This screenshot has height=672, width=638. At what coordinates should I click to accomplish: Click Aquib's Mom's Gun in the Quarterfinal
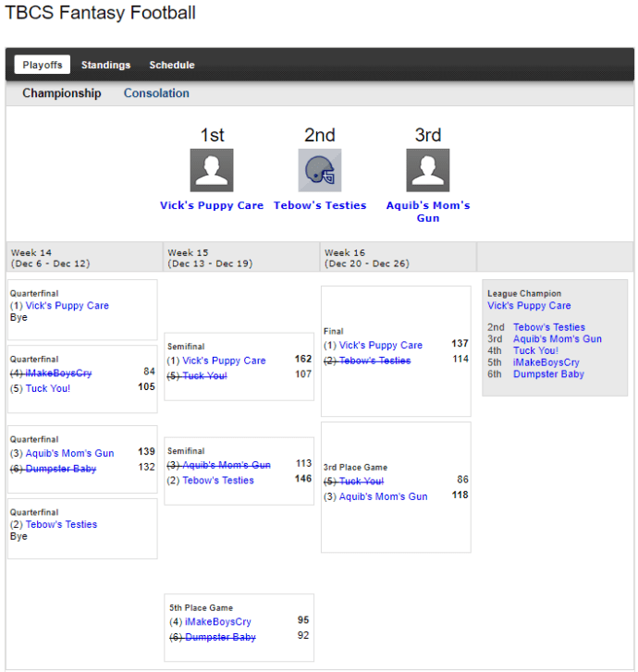coord(70,454)
